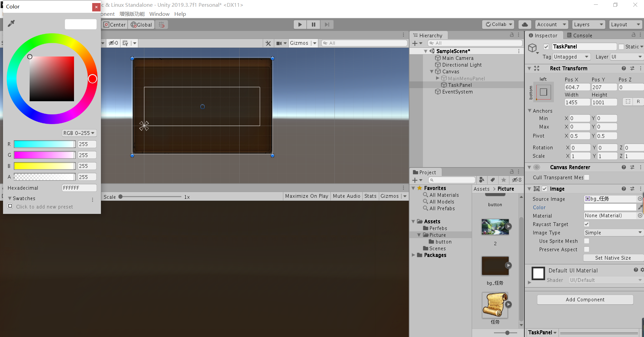Collapse the Canvas item in Hierarchy

pos(432,72)
